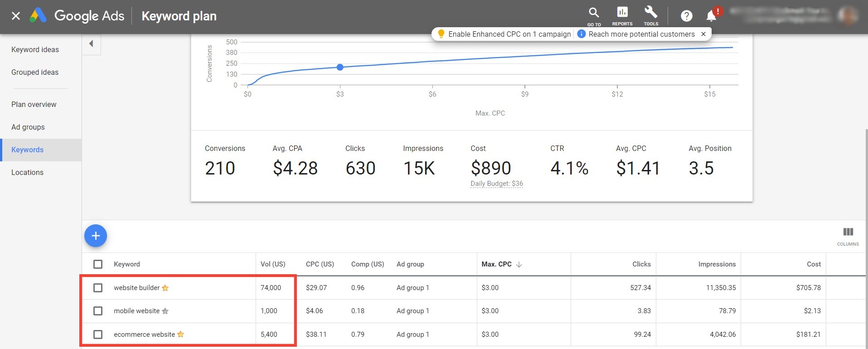Click the blue point on conversions curve
This screenshot has width=868, height=349.
(x=340, y=67)
